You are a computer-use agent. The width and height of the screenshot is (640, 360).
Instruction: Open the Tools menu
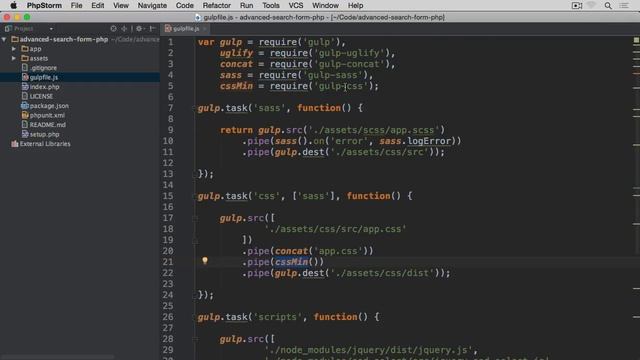271,5
